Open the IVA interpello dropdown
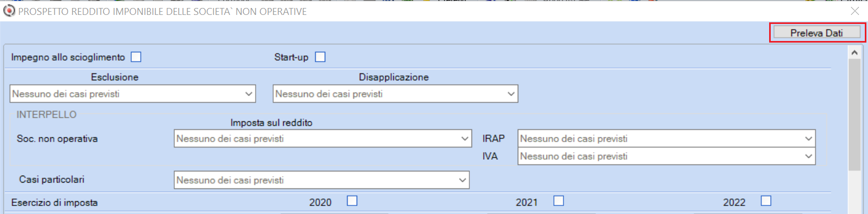 pyautogui.click(x=667, y=156)
